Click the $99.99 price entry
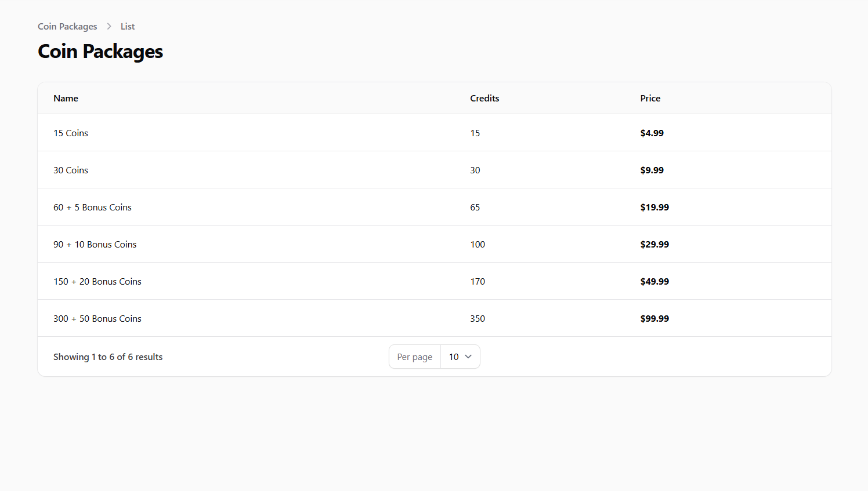The height and width of the screenshot is (491, 868). point(654,318)
